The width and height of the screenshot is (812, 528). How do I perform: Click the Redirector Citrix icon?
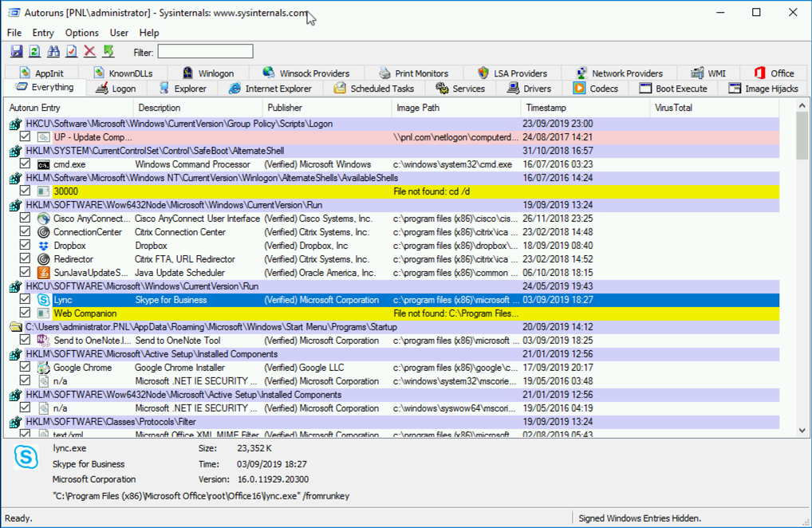(x=44, y=259)
